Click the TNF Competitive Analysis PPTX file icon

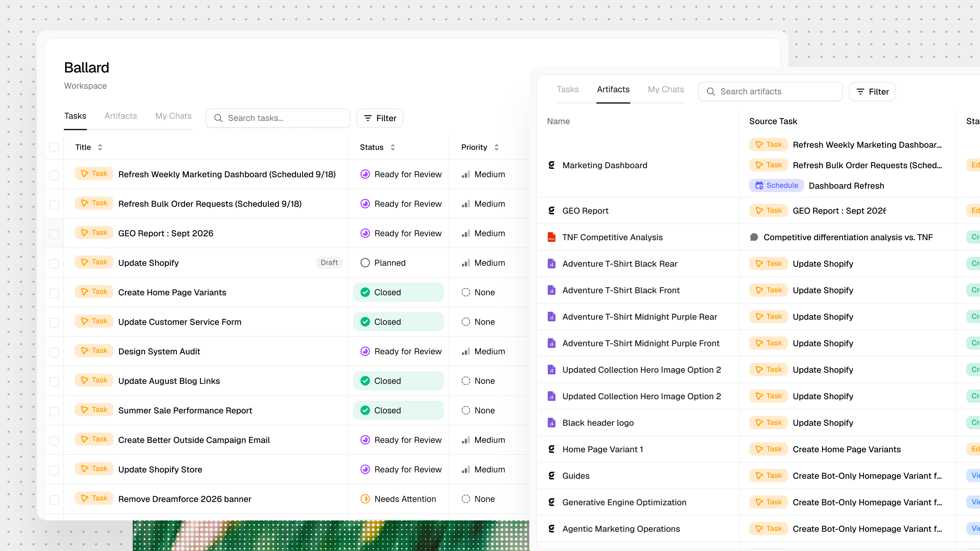tap(551, 237)
